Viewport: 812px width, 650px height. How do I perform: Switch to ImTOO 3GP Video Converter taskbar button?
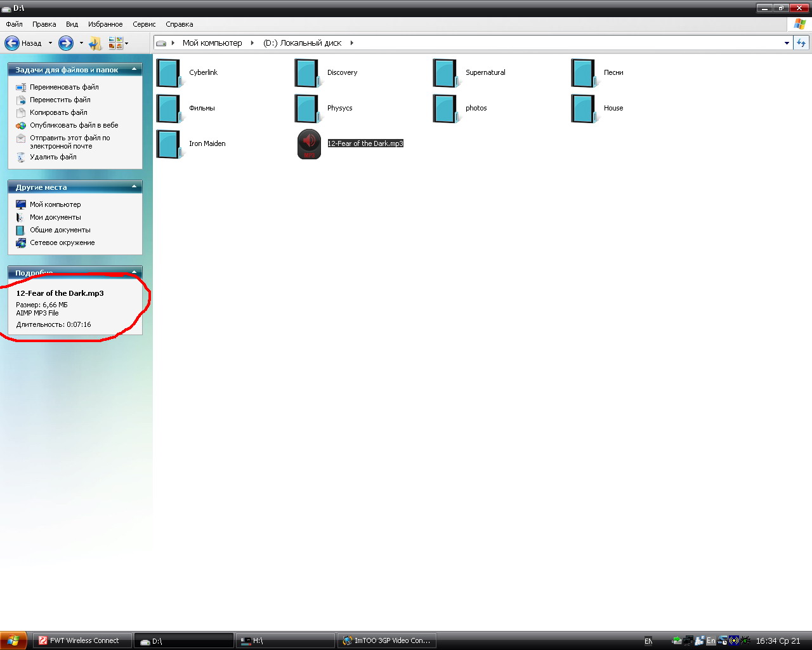point(387,640)
